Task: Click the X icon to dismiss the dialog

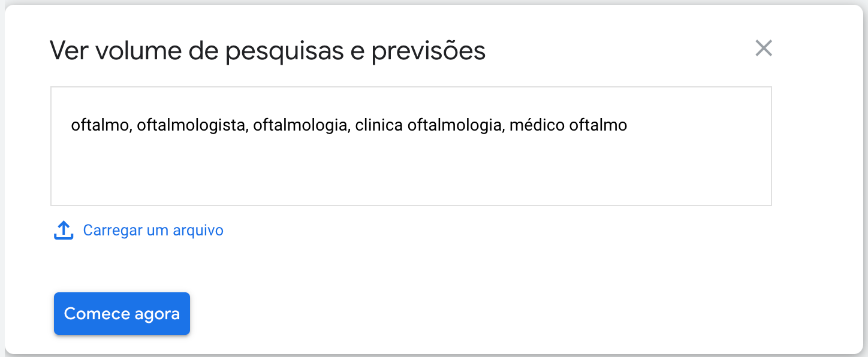Action: point(764,49)
